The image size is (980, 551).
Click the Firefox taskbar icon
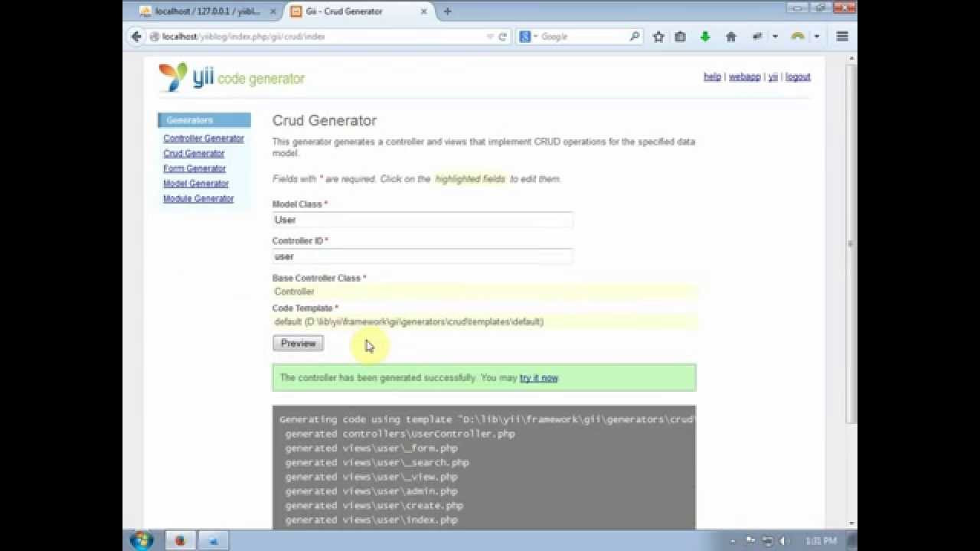click(180, 540)
